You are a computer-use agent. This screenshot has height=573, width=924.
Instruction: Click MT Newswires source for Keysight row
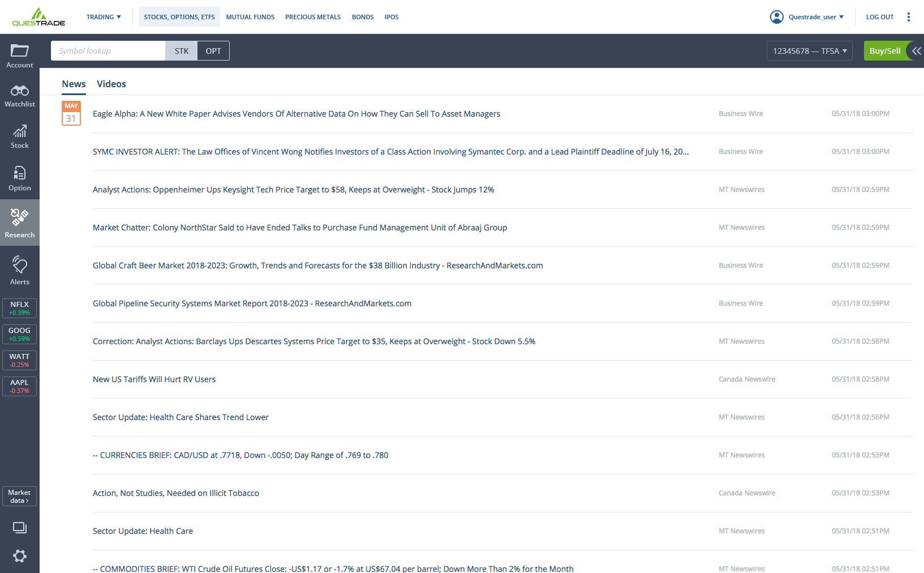pyautogui.click(x=742, y=190)
